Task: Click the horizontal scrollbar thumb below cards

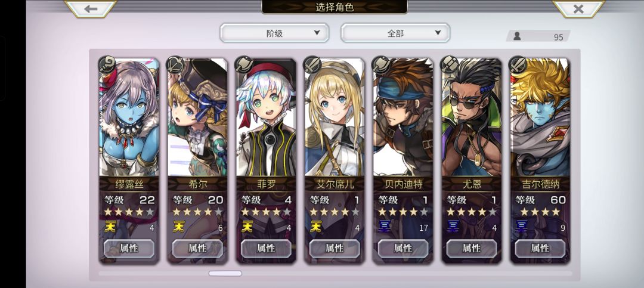Action: (225, 273)
